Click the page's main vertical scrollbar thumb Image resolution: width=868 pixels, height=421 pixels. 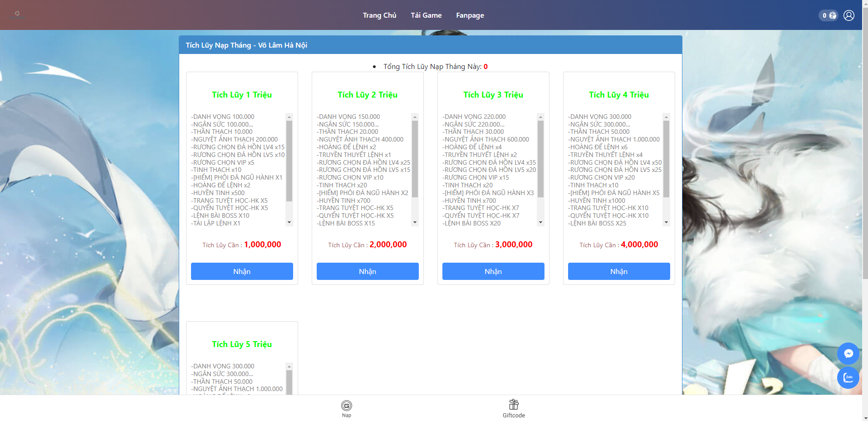pos(865,143)
